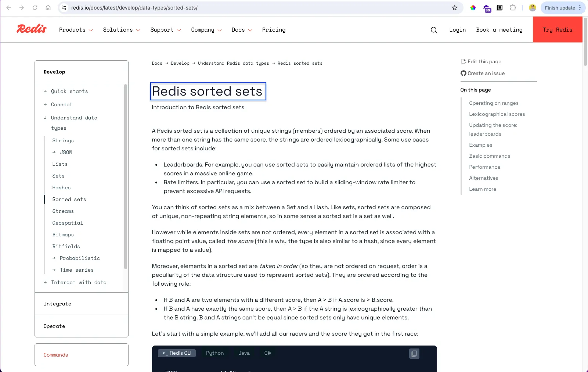
Task: Select Bitfields in the sidebar
Action: (x=66, y=246)
